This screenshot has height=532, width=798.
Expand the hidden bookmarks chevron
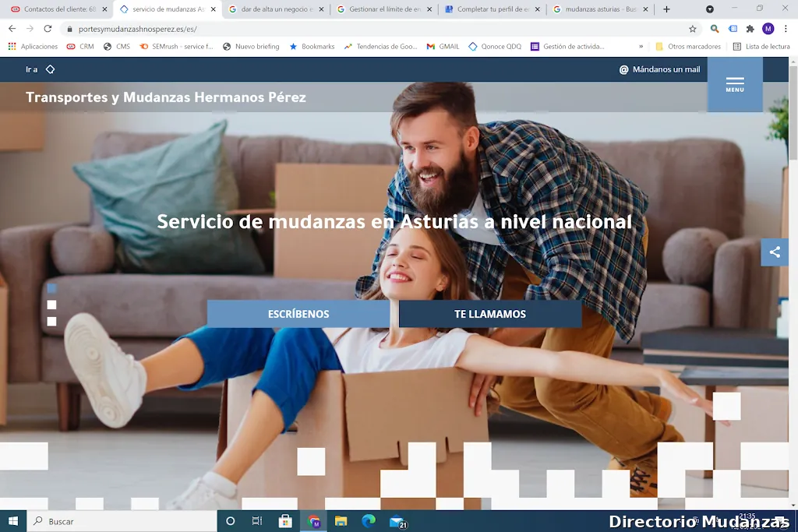(x=641, y=47)
